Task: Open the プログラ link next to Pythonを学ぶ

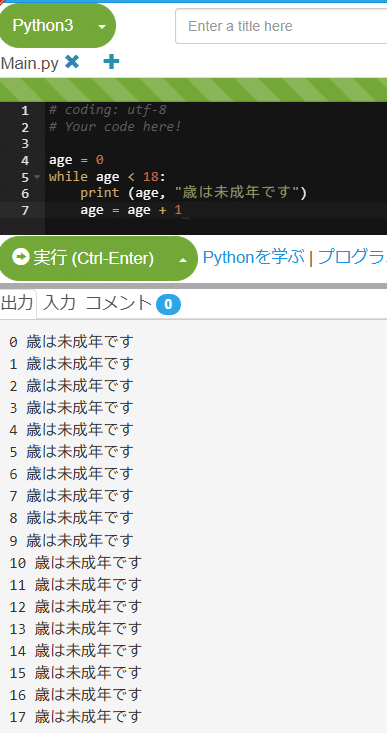Action: tap(352, 258)
